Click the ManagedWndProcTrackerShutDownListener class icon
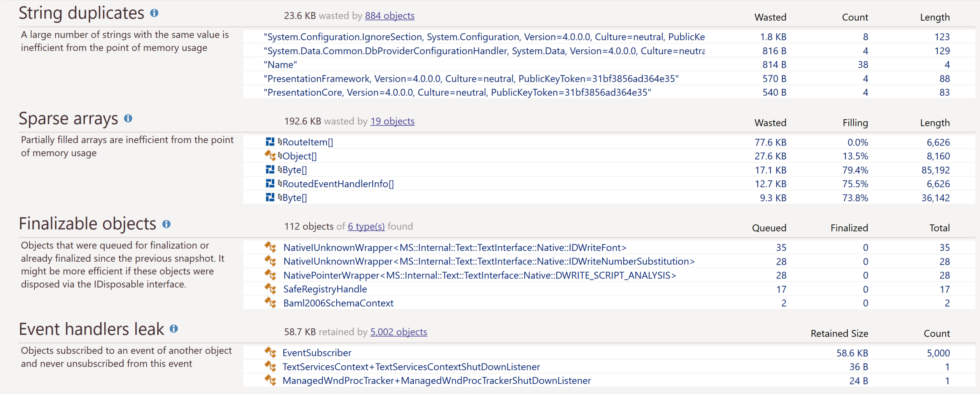The image size is (980, 394). [270, 380]
